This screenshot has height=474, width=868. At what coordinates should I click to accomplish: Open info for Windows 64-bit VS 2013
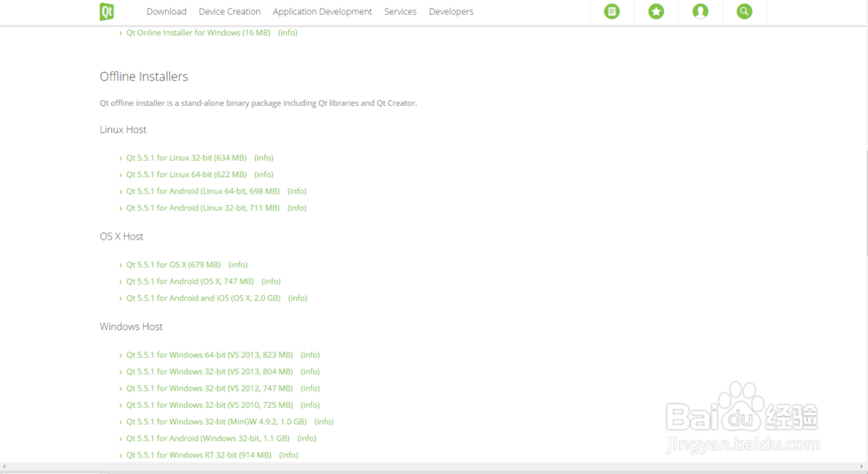pos(310,355)
